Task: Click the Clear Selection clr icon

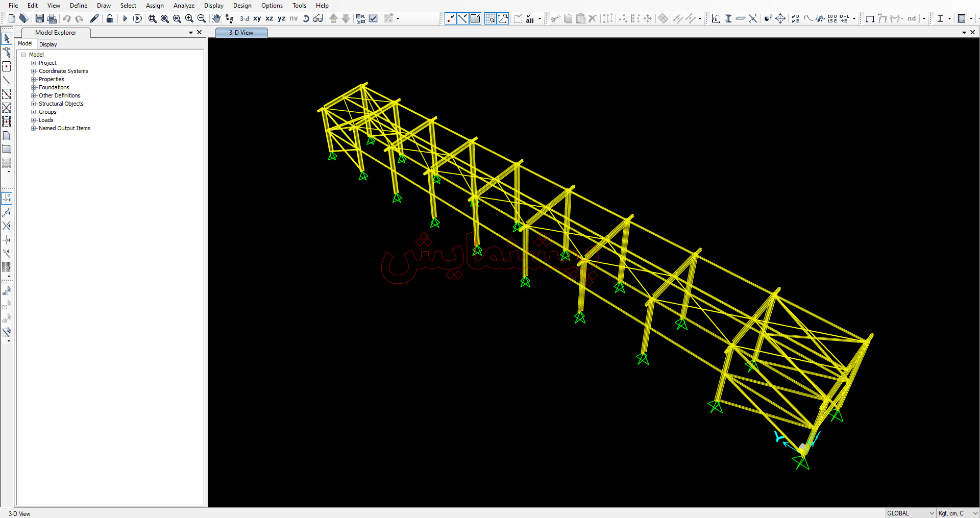Action: click(x=7, y=318)
